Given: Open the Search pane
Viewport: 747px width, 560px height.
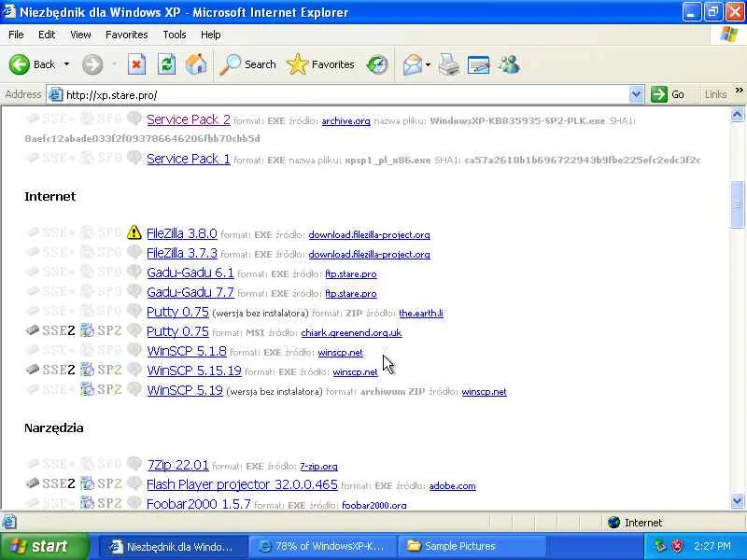Looking at the screenshot, I should click(x=247, y=64).
